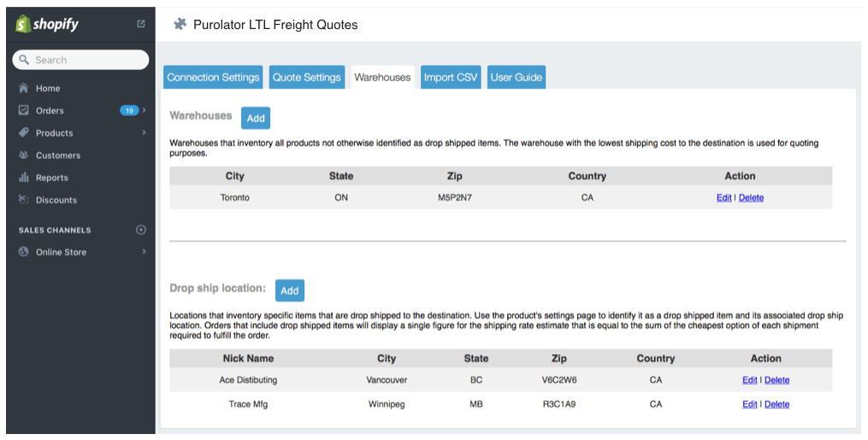Click the Customers people icon

tap(23, 155)
